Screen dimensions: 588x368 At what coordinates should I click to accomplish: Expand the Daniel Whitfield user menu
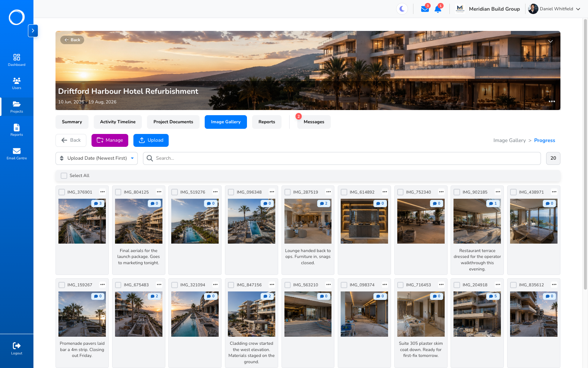554,9
